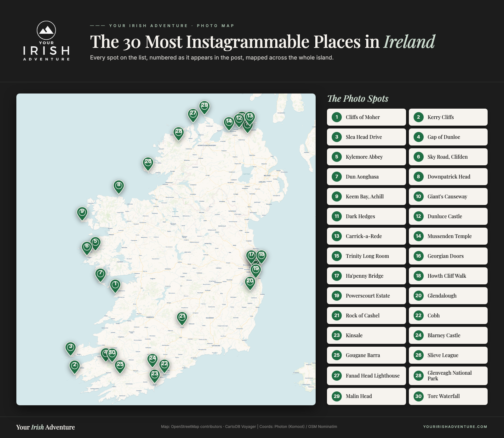Select map pin number 6 near Clifden
The width and height of the screenshot is (504, 438).
pyautogui.click(x=87, y=248)
